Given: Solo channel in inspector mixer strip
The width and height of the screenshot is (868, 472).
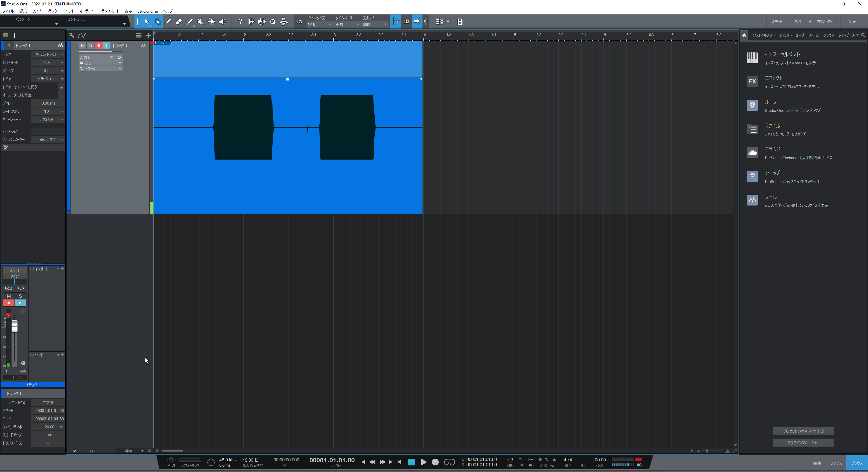Looking at the screenshot, I should (x=21, y=296).
